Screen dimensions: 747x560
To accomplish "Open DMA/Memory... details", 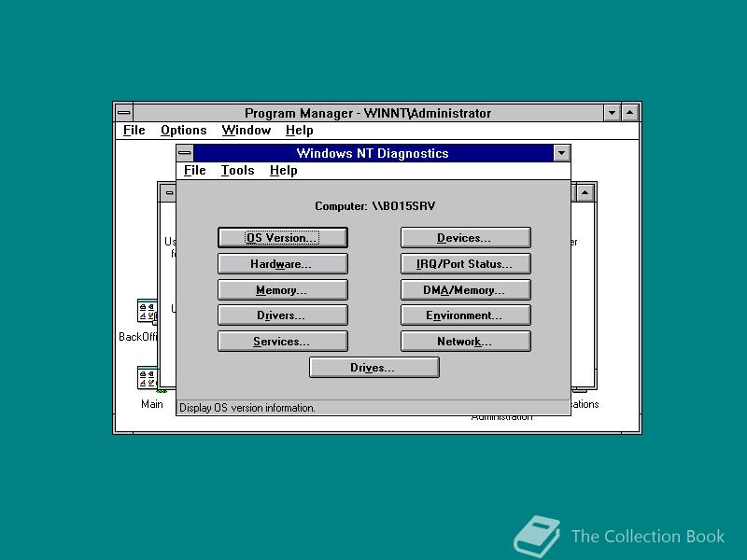I will 465,290.
